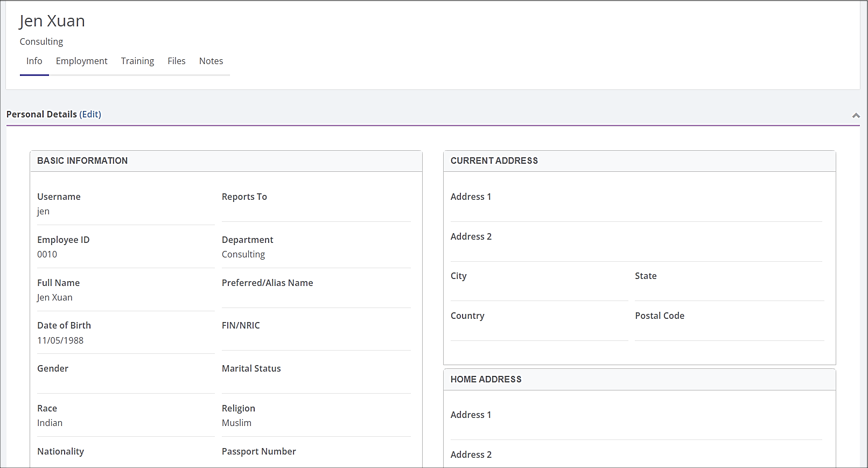Click the Edit link for Personal Details
The height and width of the screenshot is (468, 868).
click(90, 114)
